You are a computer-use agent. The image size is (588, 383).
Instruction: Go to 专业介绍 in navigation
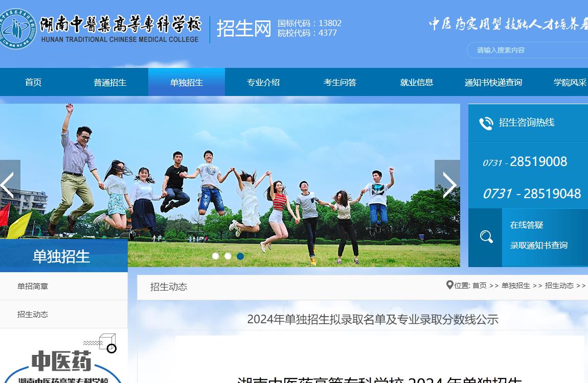click(x=263, y=82)
